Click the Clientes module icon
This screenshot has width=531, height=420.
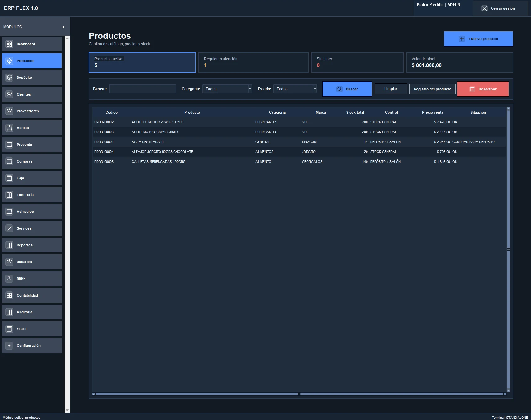click(9, 94)
